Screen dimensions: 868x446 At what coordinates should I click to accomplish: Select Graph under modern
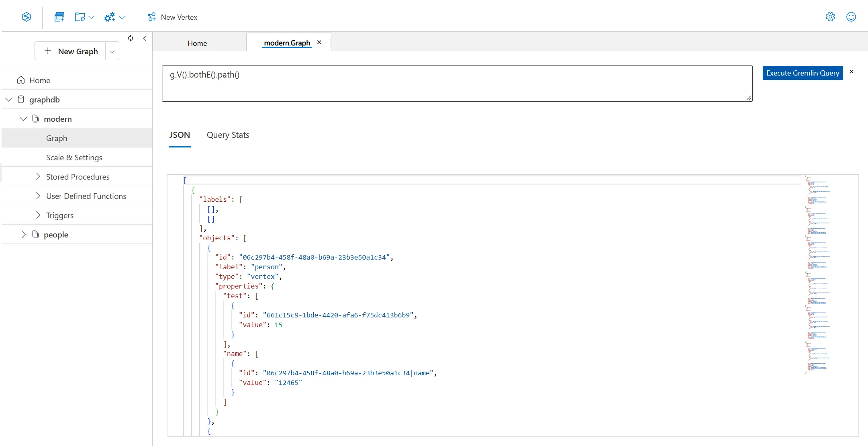77,138
